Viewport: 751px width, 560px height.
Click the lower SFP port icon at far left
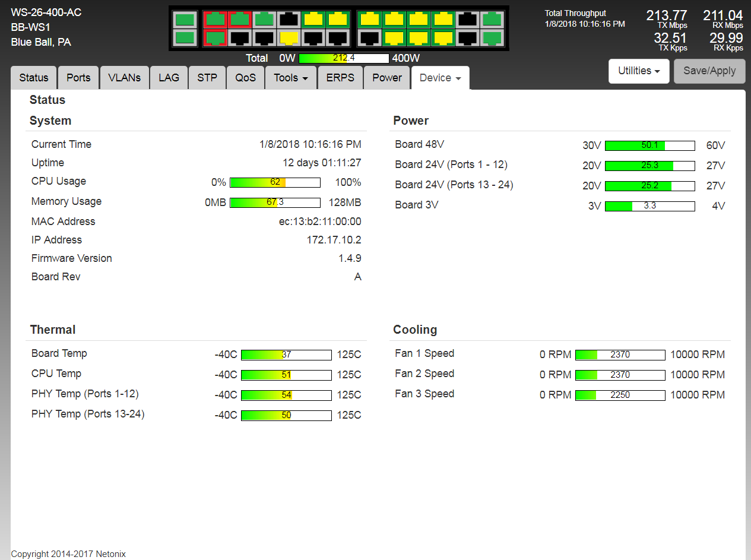(185, 38)
